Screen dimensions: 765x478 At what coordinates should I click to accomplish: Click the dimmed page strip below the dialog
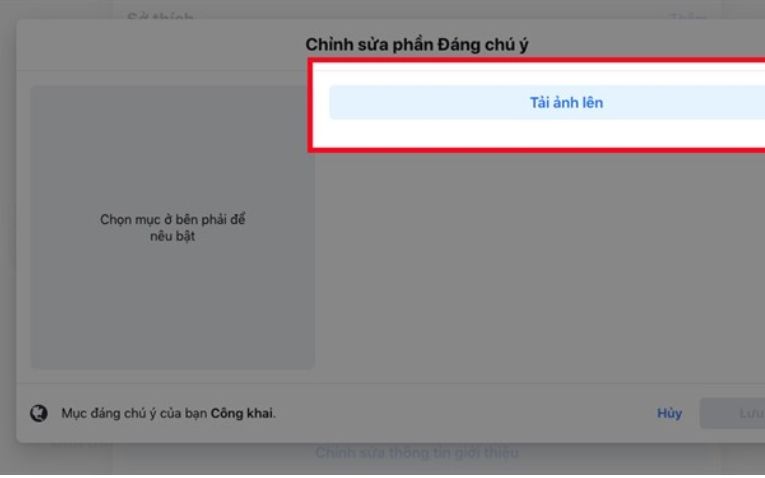[x=195, y=459]
